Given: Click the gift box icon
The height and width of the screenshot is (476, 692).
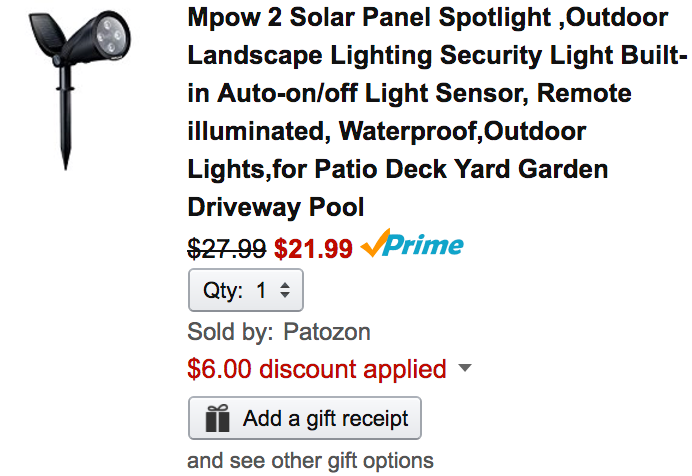Looking at the screenshot, I should [x=217, y=418].
